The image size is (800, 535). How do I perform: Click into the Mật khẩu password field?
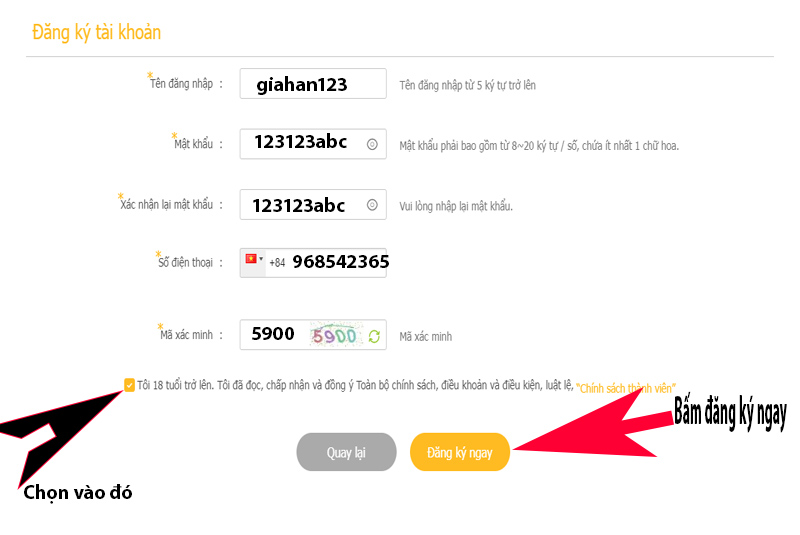pos(300,143)
